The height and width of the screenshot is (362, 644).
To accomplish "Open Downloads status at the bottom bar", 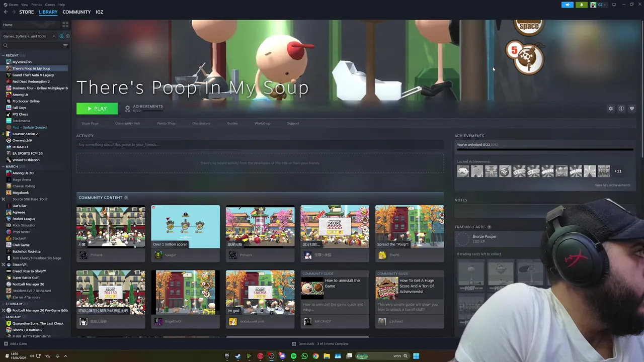I will (x=320, y=344).
